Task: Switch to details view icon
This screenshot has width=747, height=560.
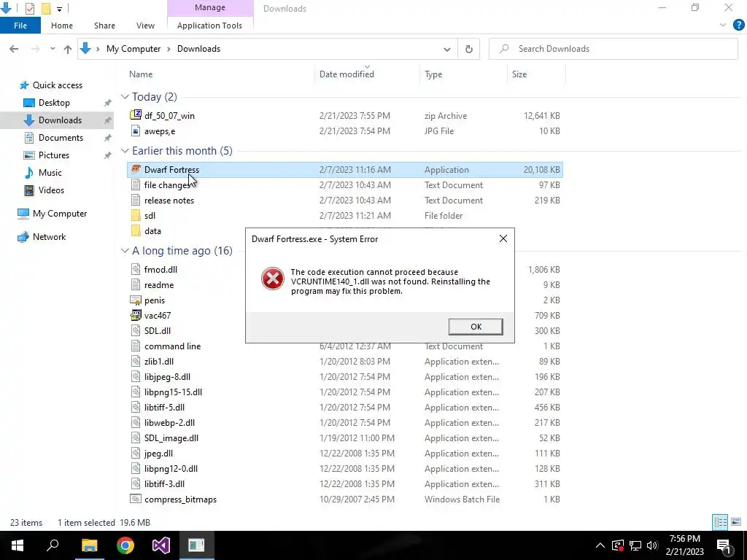Action: click(720, 522)
